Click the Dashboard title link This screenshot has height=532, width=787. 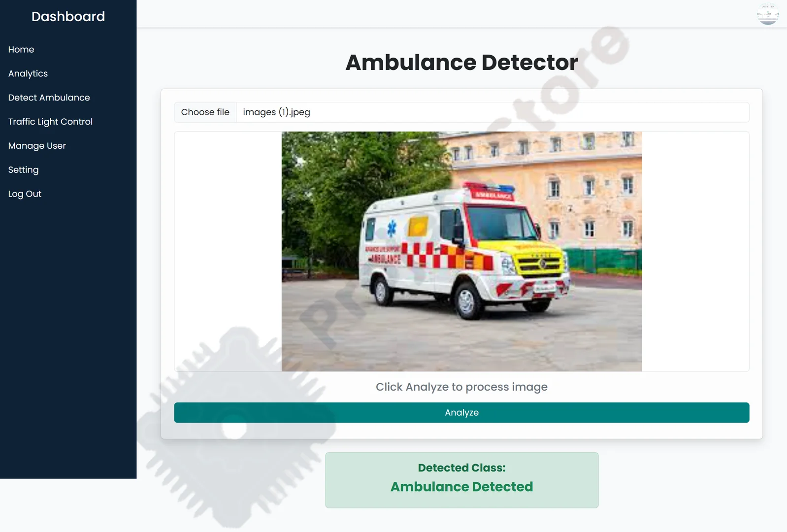coord(68,16)
